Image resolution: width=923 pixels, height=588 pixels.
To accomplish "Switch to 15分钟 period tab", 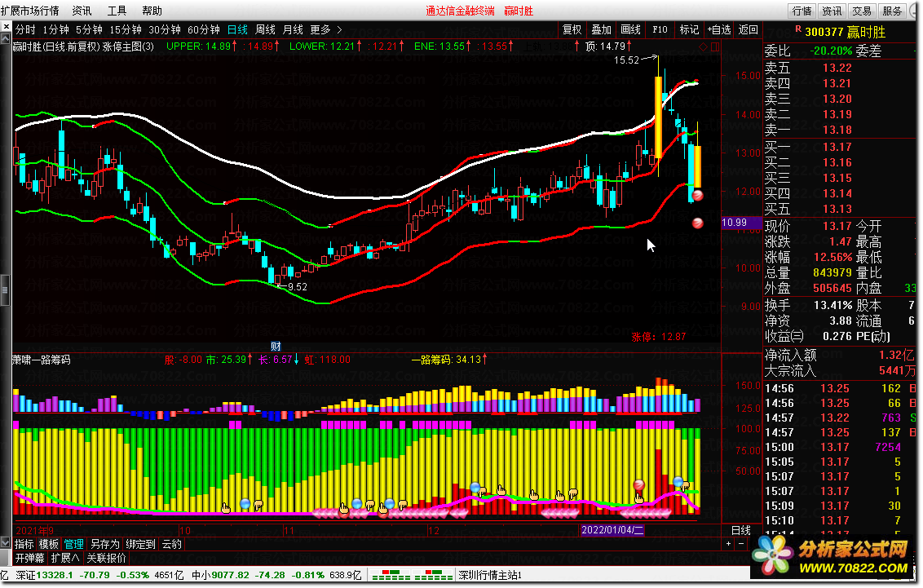I will click(126, 29).
